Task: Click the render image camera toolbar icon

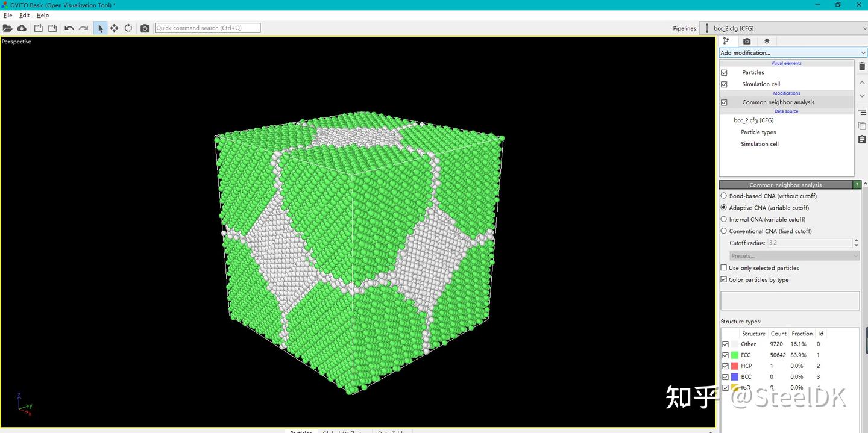Action: point(145,28)
